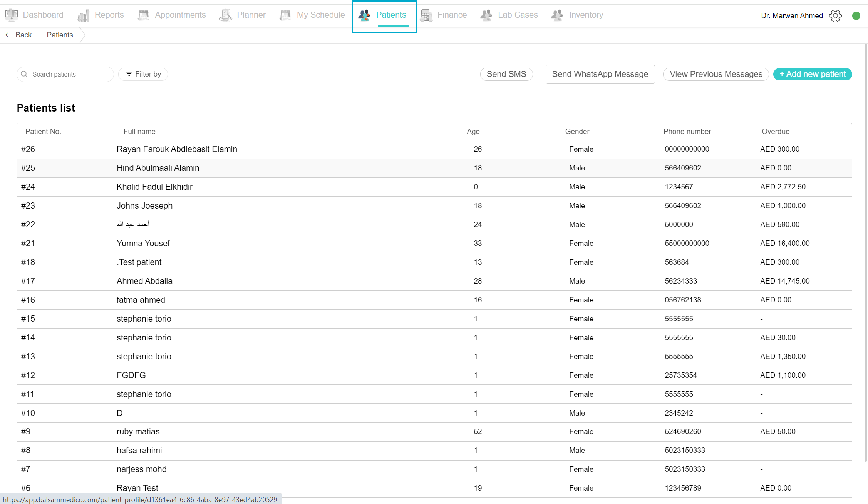Open the Lab Cases icon
Screen dimensions: 868x504
[x=486, y=15]
